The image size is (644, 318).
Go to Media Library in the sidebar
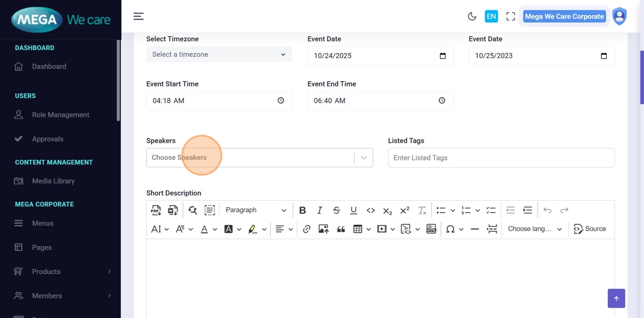point(53,181)
